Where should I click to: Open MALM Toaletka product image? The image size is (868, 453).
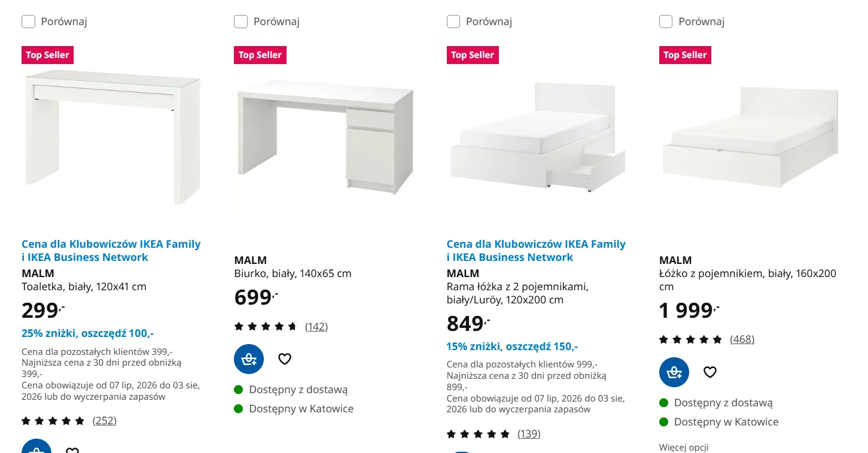(x=112, y=136)
